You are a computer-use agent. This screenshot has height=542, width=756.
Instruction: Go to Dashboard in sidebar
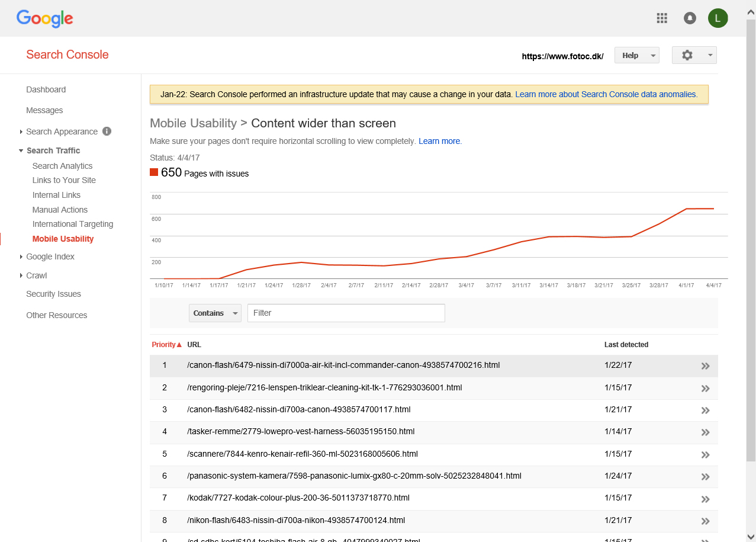[46, 89]
